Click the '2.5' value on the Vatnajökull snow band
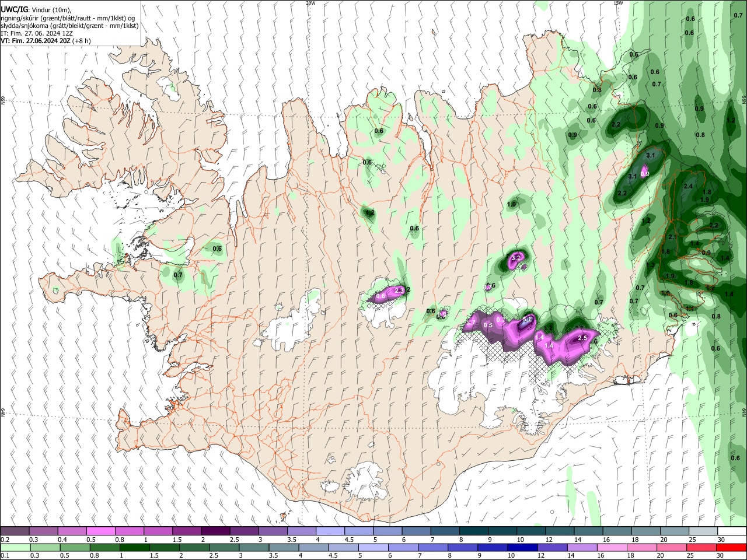The height and width of the screenshot is (560, 747). pyautogui.click(x=582, y=338)
